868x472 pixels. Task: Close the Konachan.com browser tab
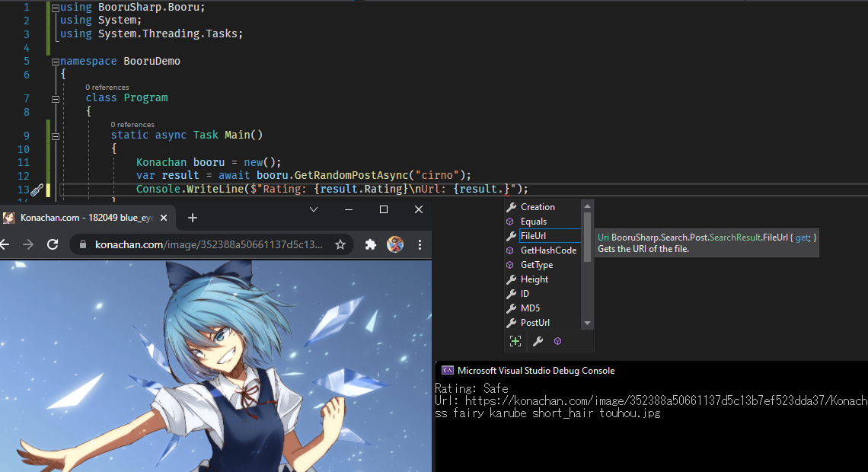coord(163,218)
